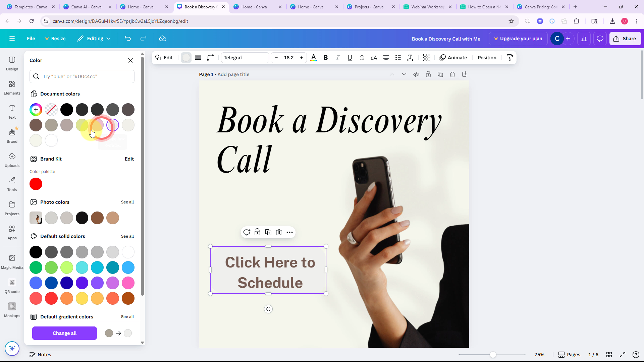Hide page 1 with eye icon
The image size is (644, 362).
coord(416,74)
